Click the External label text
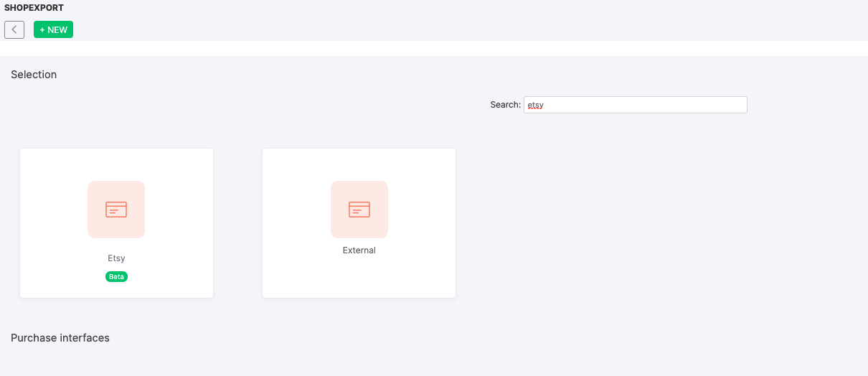 coord(359,250)
